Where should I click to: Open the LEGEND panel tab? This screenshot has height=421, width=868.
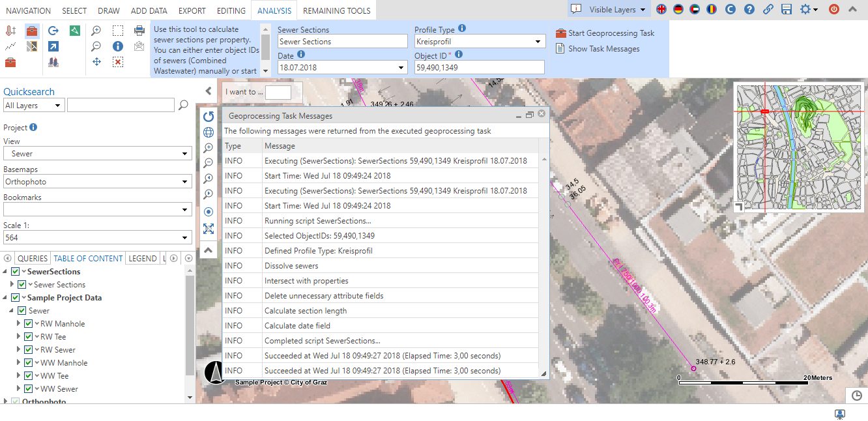point(143,258)
